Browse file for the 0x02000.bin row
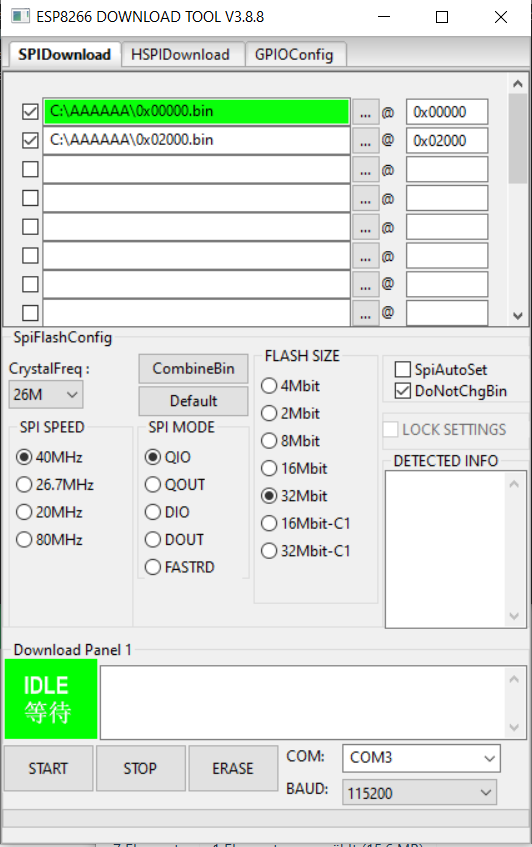 click(x=366, y=141)
